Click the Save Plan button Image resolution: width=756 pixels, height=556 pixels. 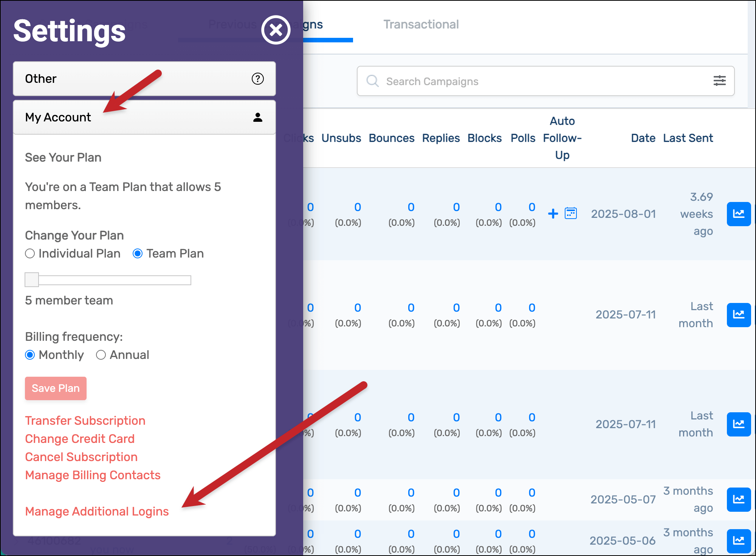tap(56, 388)
